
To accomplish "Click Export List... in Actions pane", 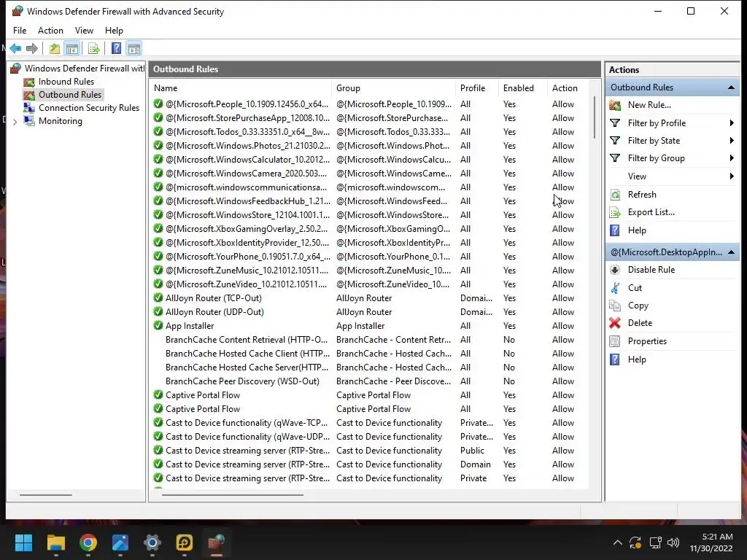I will tap(651, 212).
